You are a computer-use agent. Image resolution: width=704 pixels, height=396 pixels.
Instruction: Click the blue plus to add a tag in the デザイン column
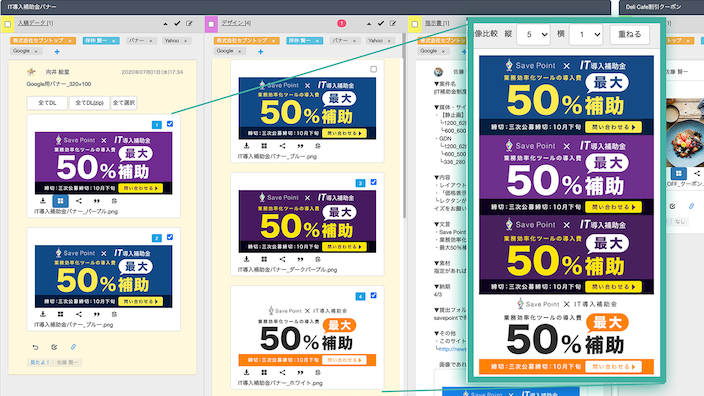[260, 52]
